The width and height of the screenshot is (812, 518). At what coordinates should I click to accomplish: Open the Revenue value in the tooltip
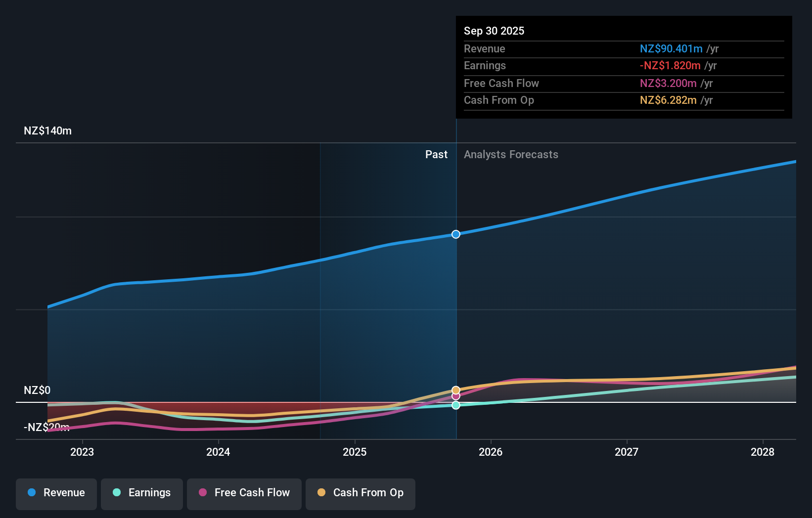[x=672, y=48]
